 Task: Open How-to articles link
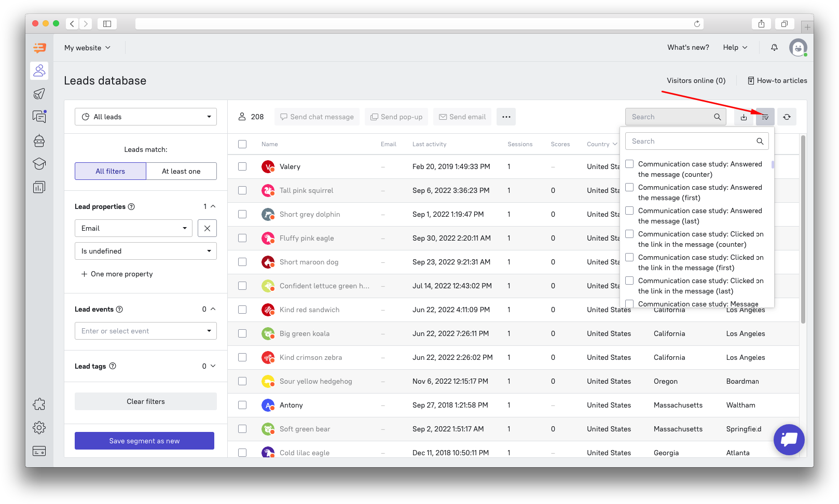pyautogui.click(x=777, y=80)
